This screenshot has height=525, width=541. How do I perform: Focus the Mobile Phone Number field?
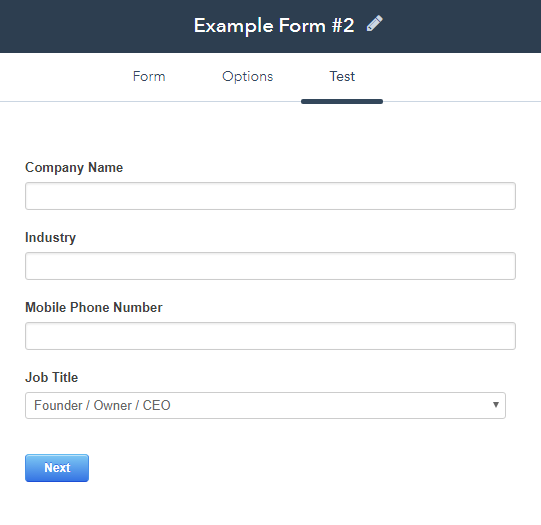point(270,336)
